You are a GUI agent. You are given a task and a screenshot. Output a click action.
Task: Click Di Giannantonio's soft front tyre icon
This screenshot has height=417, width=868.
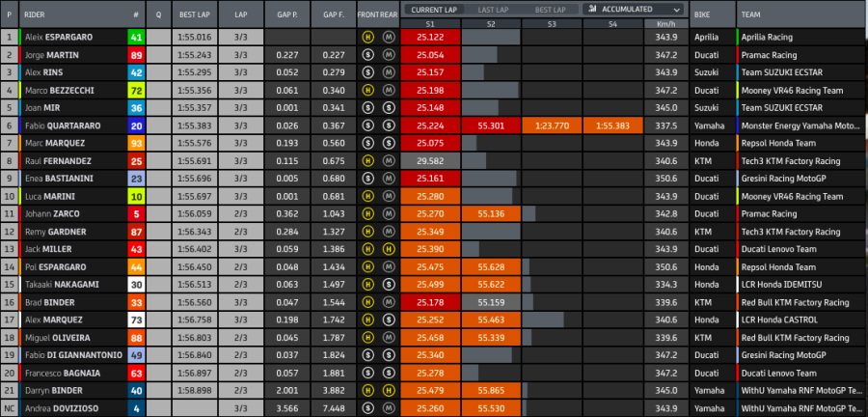[x=367, y=355]
